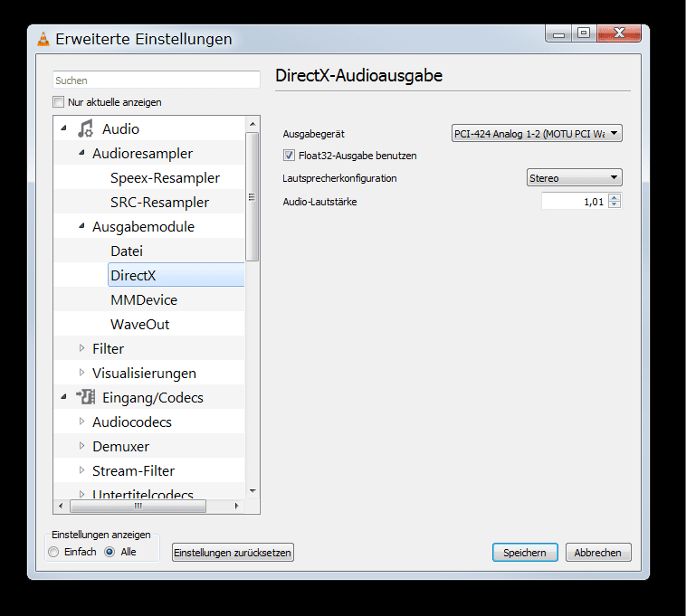Click the Audio-Lautstärke value field
This screenshot has width=686, height=616.
575,201
